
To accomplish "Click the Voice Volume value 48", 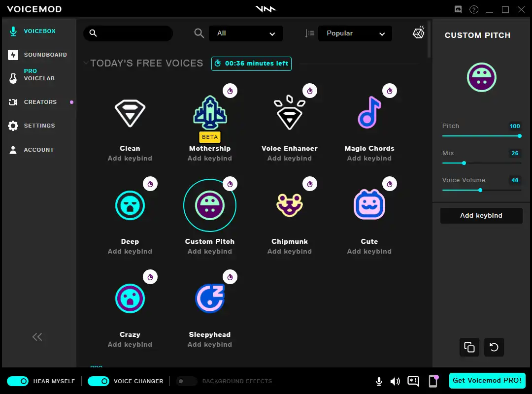I will [x=515, y=180].
